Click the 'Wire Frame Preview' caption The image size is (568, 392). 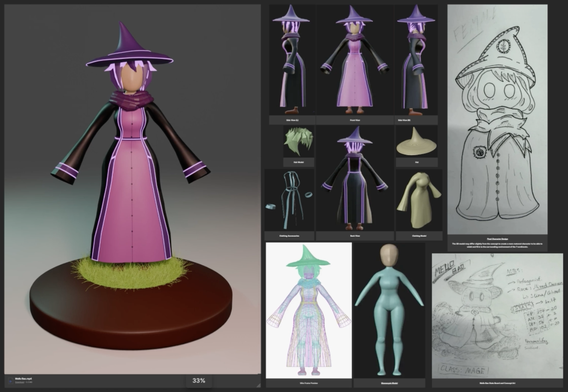click(x=309, y=383)
